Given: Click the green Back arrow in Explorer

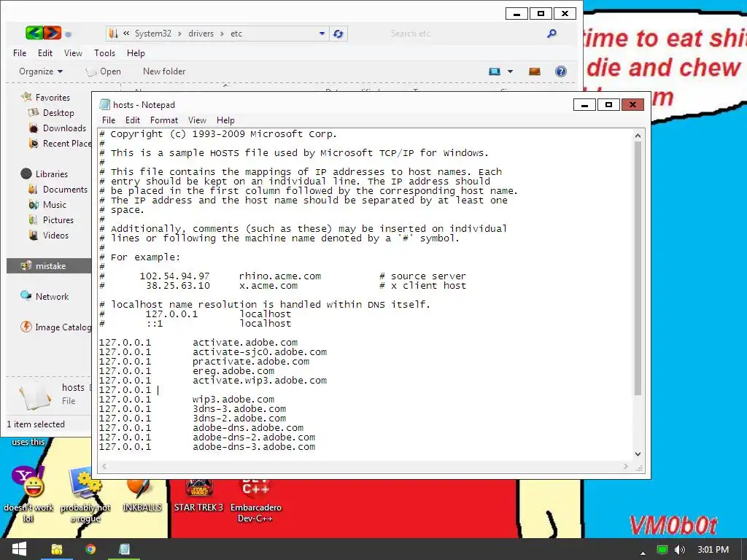Looking at the screenshot, I should coord(34,33).
